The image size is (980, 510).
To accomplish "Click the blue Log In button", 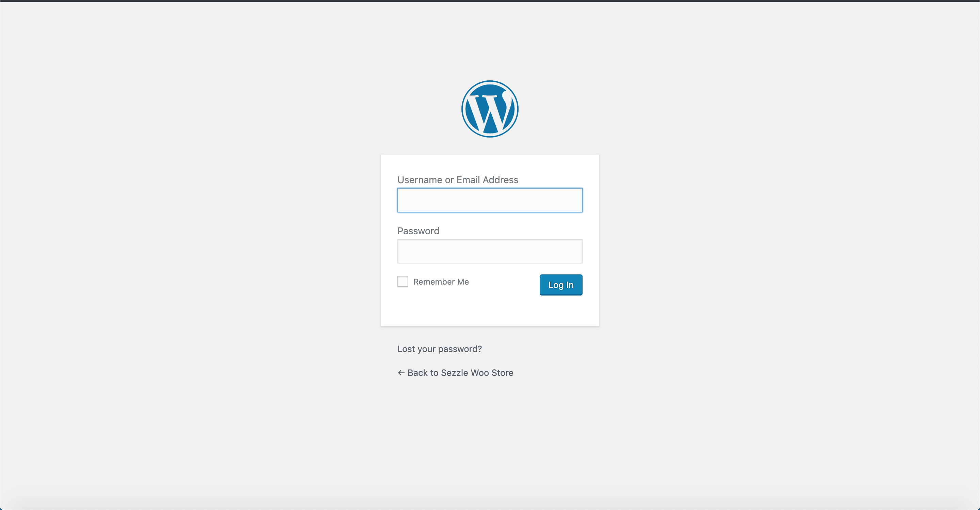I will (x=561, y=285).
